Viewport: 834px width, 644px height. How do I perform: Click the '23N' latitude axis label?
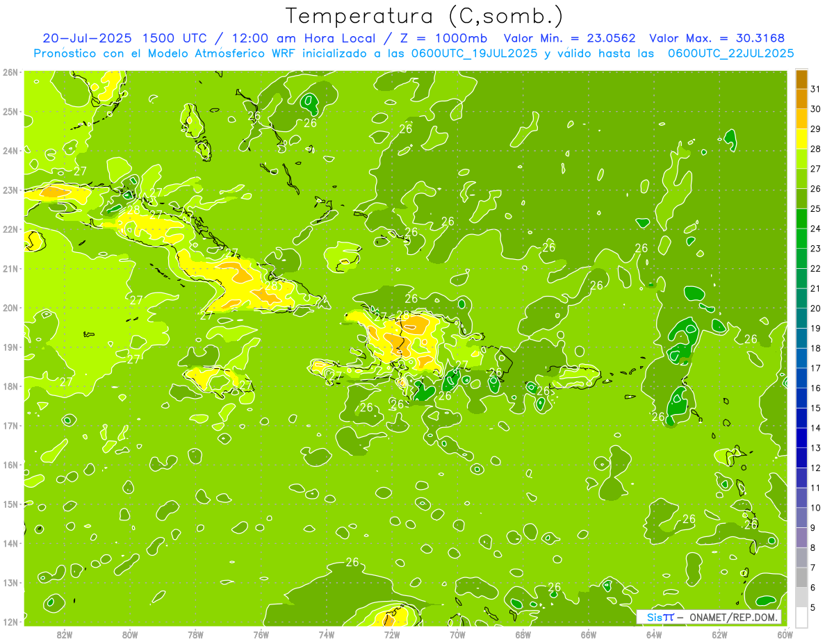10,190
